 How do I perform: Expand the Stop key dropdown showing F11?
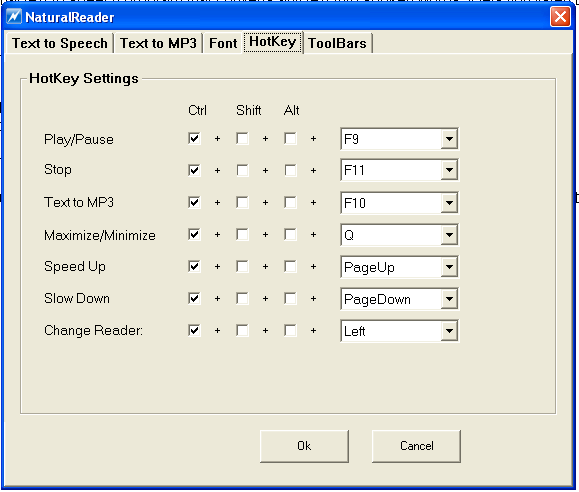click(449, 170)
